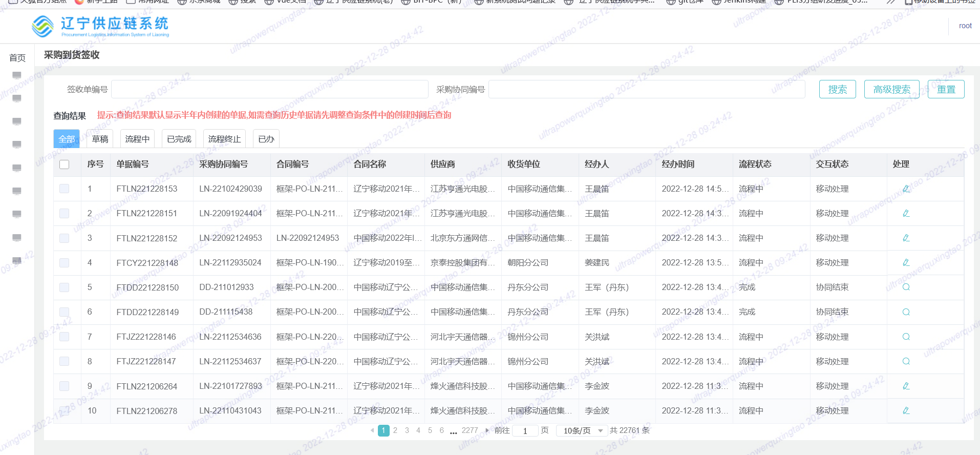Viewport: 980px width, 455px height.
Task: Click the 搜索 button
Action: (x=838, y=89)
